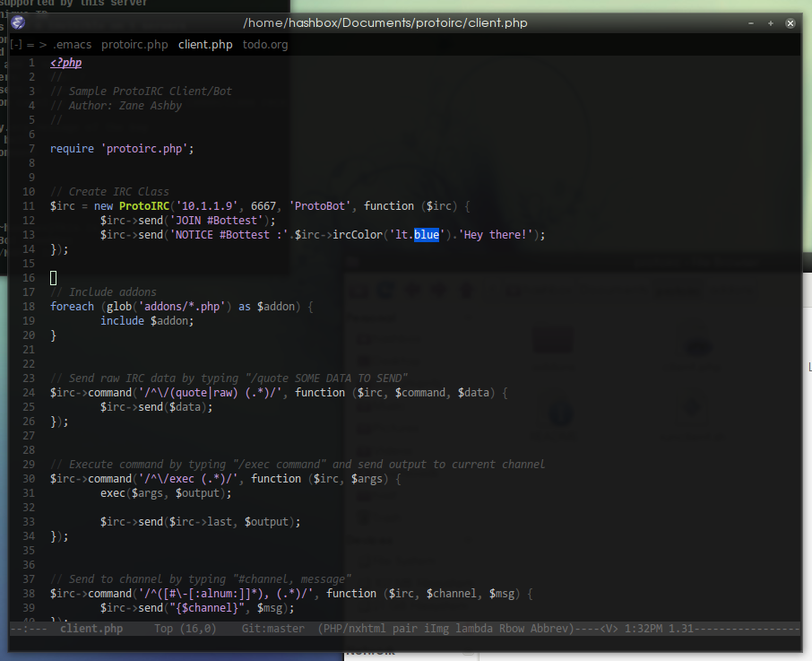Click the comment about '/quote SOME DATA TO SEND'
The width and height of the screenshot is (812, 661).
229,378
